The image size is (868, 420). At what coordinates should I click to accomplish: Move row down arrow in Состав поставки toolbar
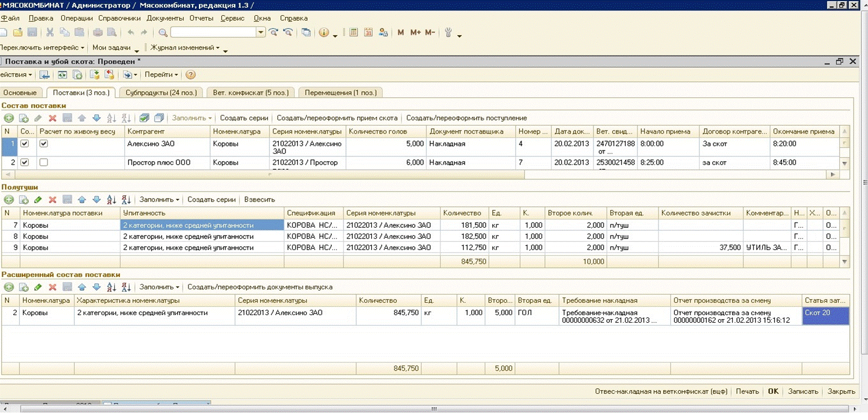click(x=97, y=118)
